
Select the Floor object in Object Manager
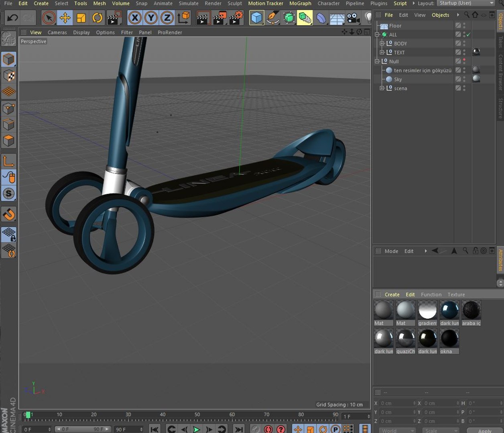(395, 26)
